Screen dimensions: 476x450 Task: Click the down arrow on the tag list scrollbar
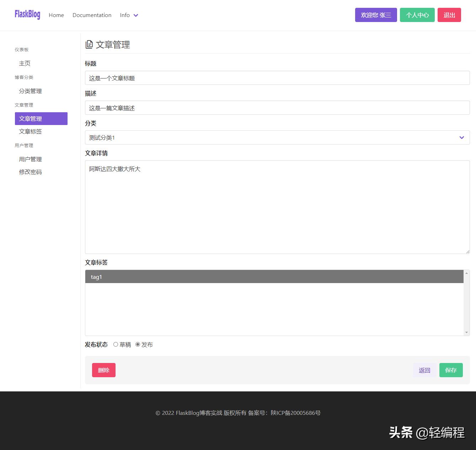466,331
